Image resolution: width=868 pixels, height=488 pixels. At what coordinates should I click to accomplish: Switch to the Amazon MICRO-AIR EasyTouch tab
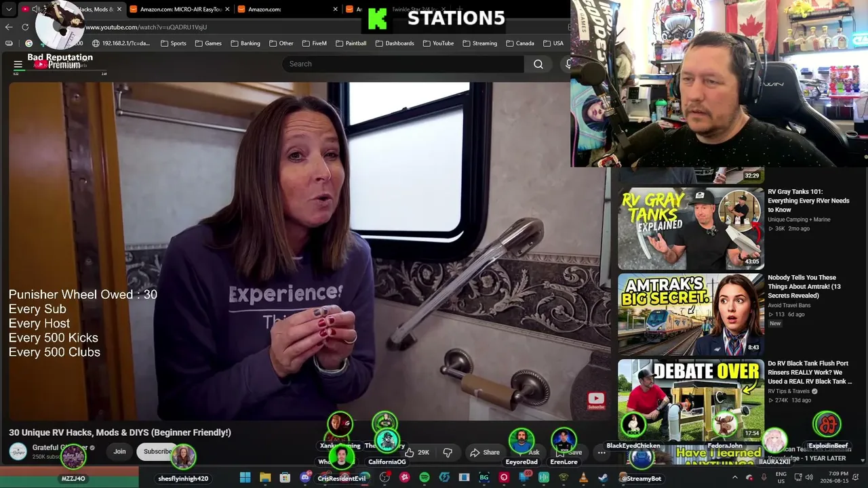[179, 9]
